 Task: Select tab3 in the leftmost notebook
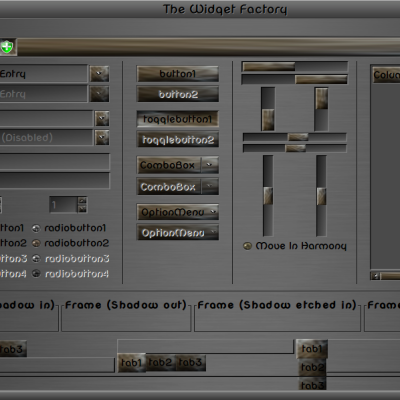pyautogui.click(x=12, y=349)
